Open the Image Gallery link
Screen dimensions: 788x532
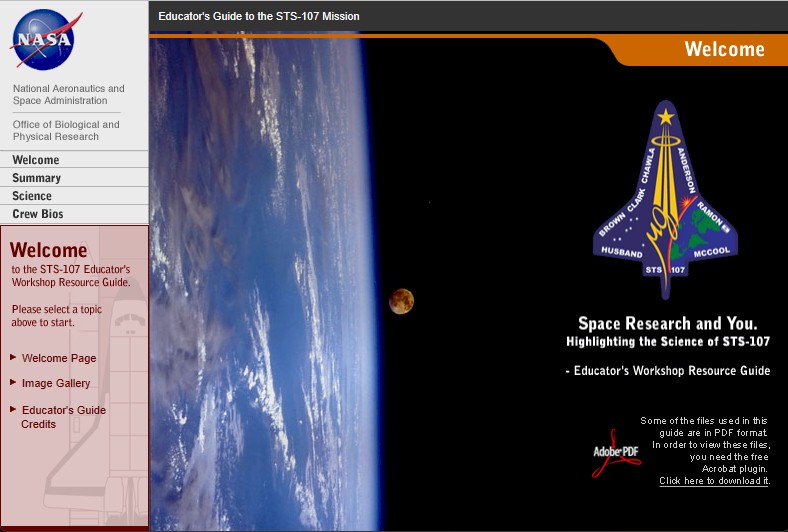[56, 383]
